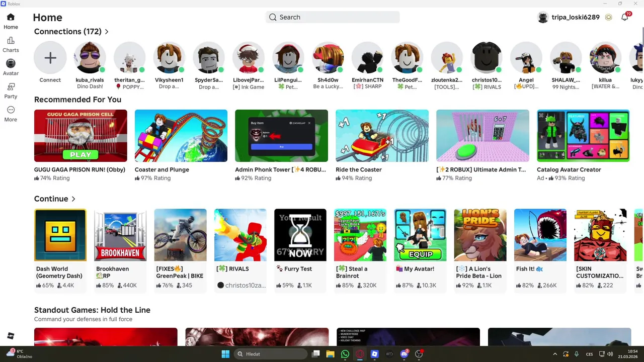Open the notifications bell
This screenshot has width=644, height=362.
point(624,17)
